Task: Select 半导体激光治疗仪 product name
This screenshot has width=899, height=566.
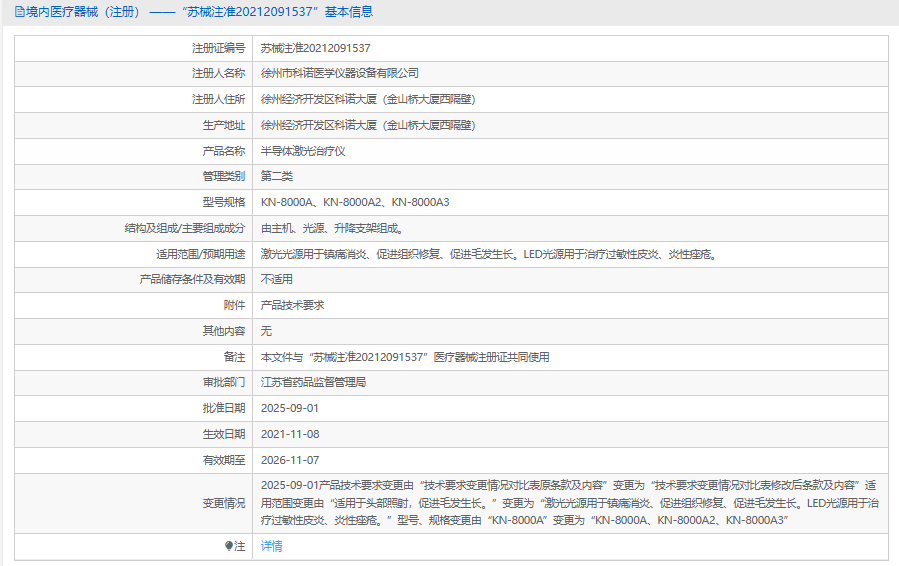Action: tap(303, 151)
